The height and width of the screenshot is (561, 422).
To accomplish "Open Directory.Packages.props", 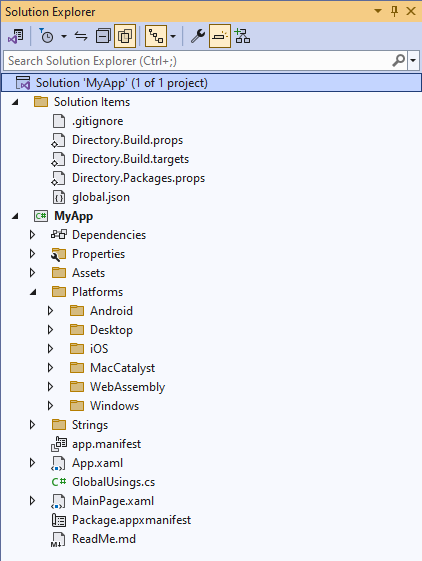I will click(x=139, y=178).
